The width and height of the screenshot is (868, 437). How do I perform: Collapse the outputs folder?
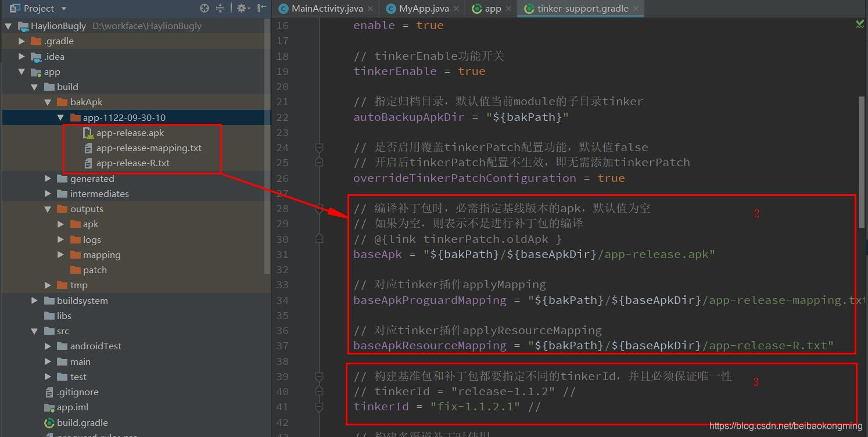(x=48, y=209)
